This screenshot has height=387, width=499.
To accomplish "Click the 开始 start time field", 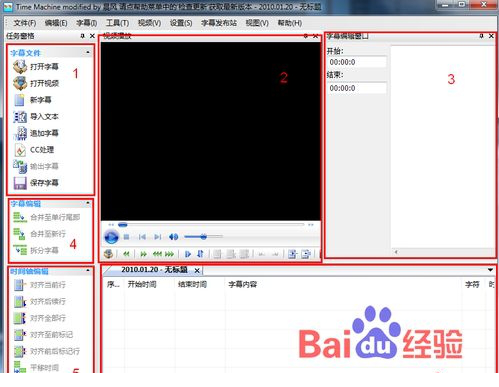I will coord(357,62).
